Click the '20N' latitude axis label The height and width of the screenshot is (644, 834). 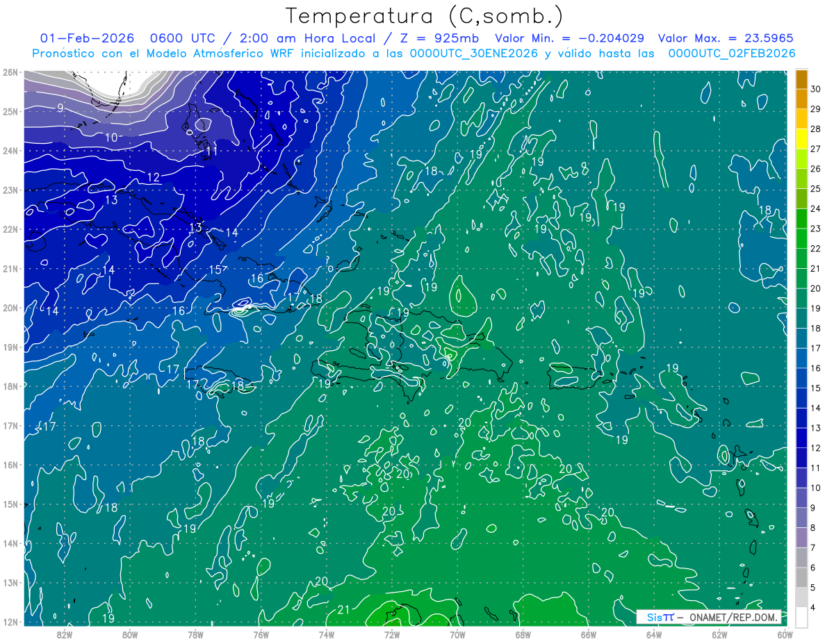point(10,308)
